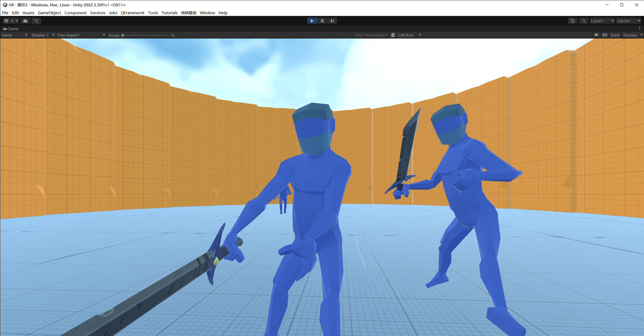Open the Unity account dropdown

pos(11,21)
